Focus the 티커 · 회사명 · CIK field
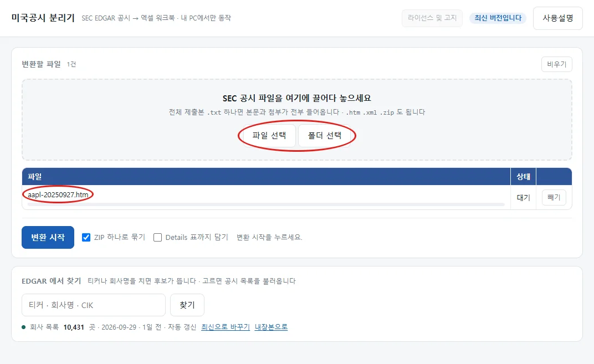594x364 pixels. pos(94,305)
